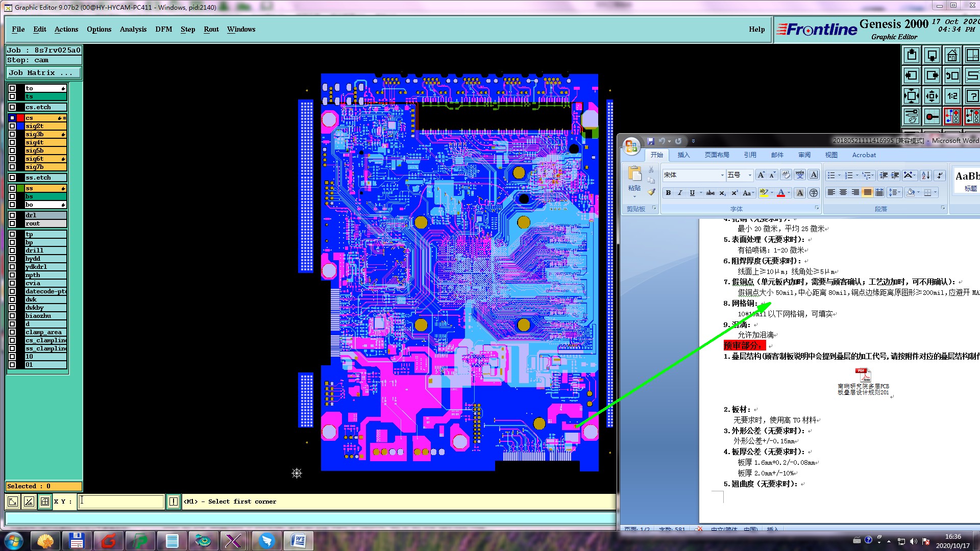Click the Format Painter brush icon
Viewport: 980px width, 551px height.
pos(651,192)
